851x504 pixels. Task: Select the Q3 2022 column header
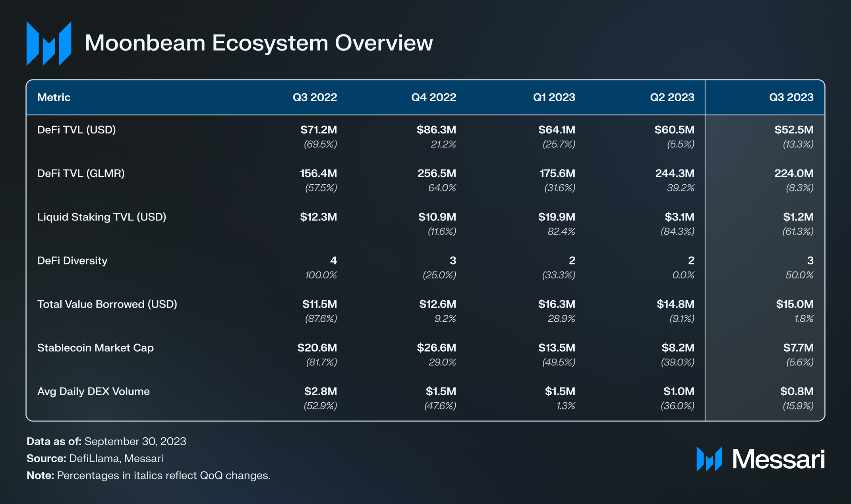(x=315, y=97)
